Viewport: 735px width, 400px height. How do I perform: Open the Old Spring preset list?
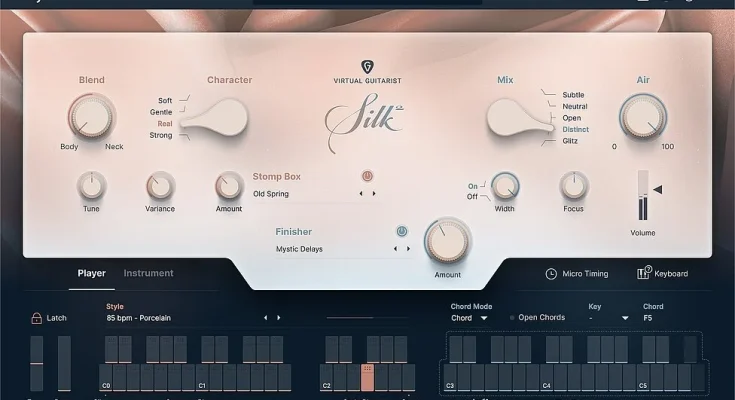[300, 194]
